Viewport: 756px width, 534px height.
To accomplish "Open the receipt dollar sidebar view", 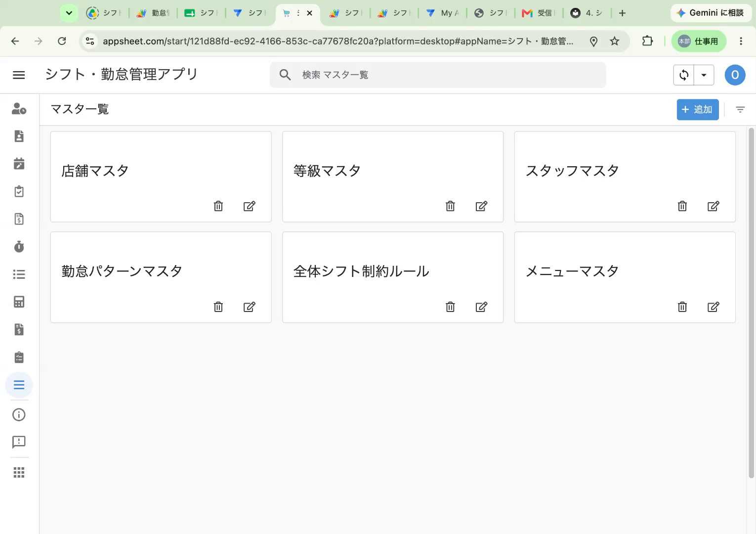I will [x=19, y=219].
